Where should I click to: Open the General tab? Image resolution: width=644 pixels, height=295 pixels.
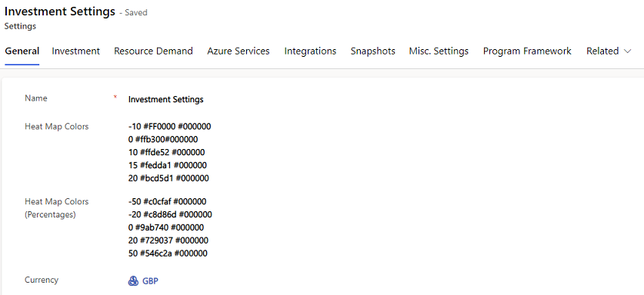[x=22, y=51]
